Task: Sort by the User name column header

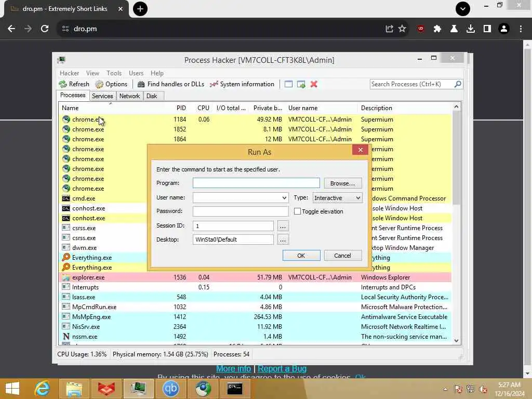Action: (x=321, y=108)
